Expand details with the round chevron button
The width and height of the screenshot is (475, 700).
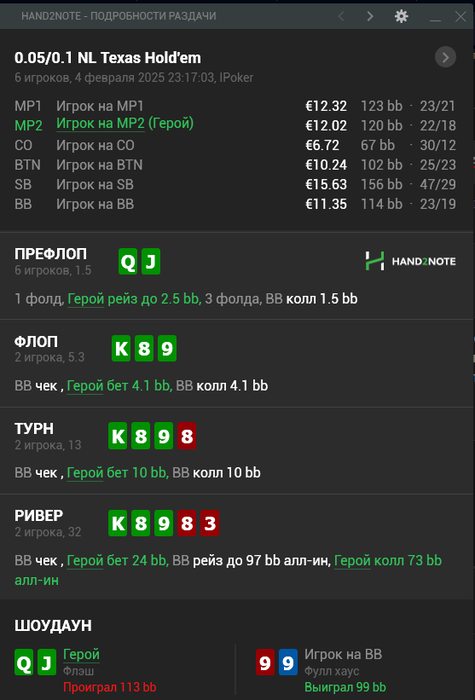click(445, 57)
